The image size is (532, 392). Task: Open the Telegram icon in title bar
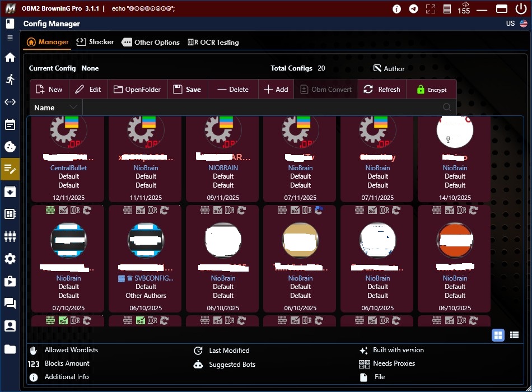413,9
